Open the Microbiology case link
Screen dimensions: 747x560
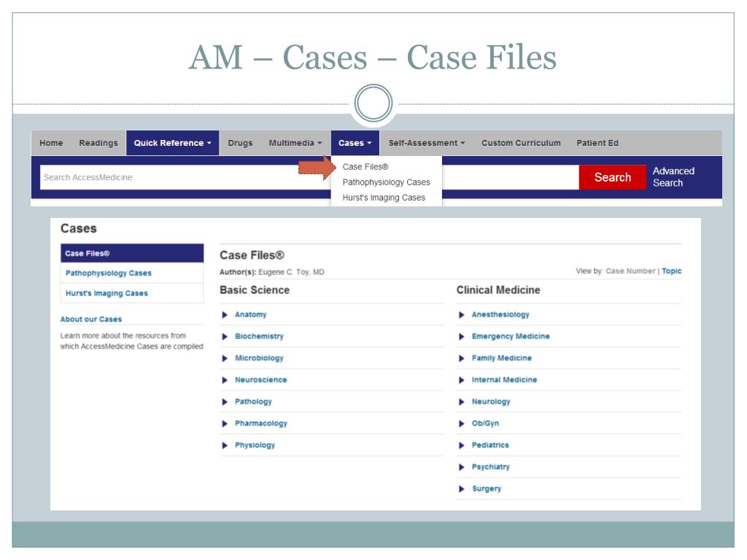tap(259, 358)
